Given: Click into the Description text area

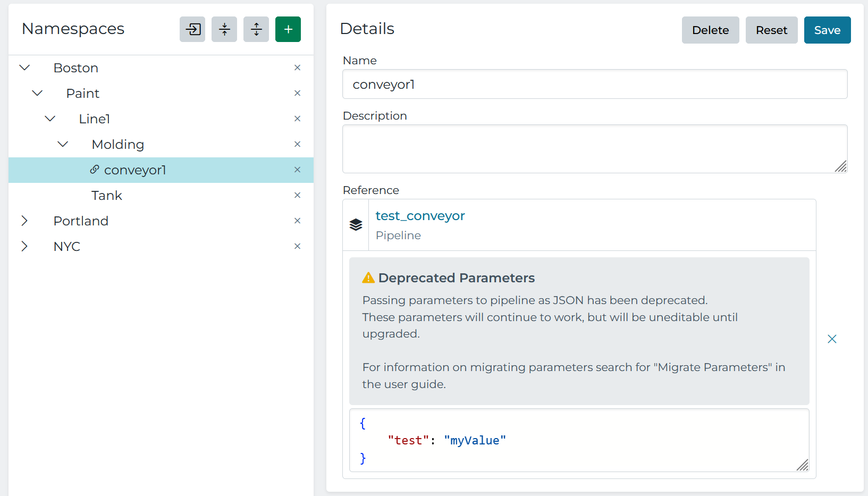Looking at the screenshot, I should [x=595, y=149].
